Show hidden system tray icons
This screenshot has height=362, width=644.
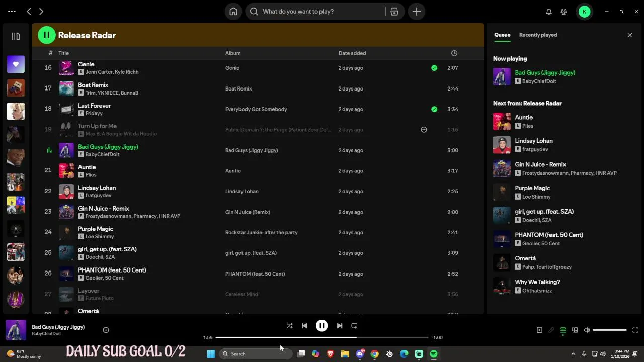pos(573,354)
